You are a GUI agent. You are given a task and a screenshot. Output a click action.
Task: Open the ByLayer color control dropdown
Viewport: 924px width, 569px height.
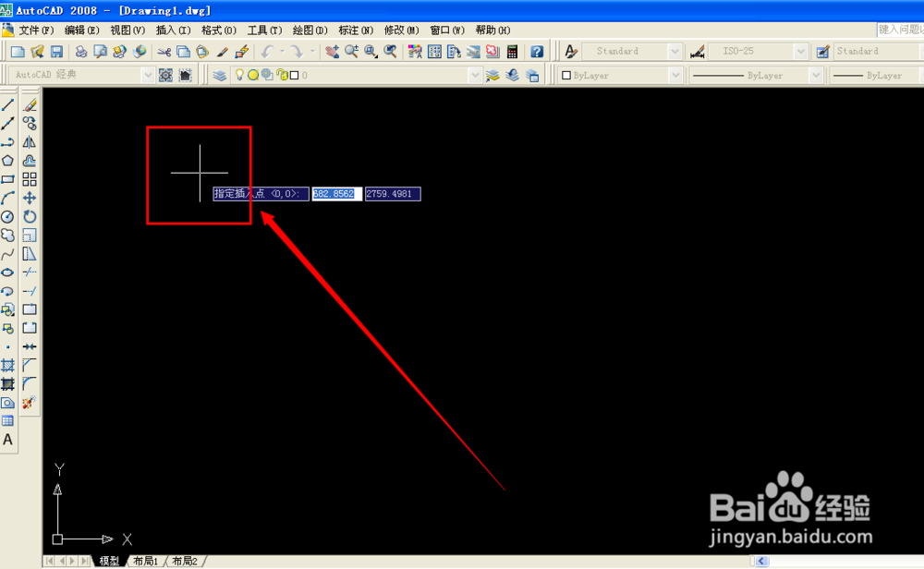click(x=675, y=76)
